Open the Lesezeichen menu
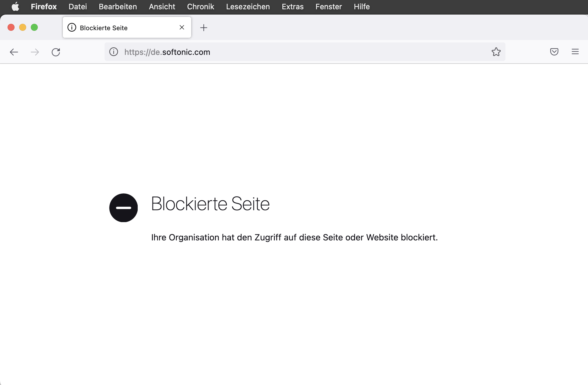This screenshot has height=385, width=588. (x=248, y=6)
